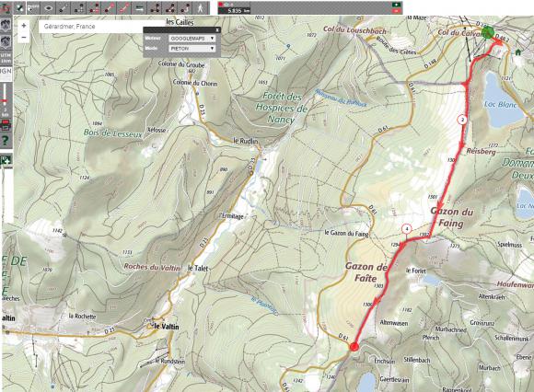Zoom out with the minus button
534x392 pixels.
[24, 37]
